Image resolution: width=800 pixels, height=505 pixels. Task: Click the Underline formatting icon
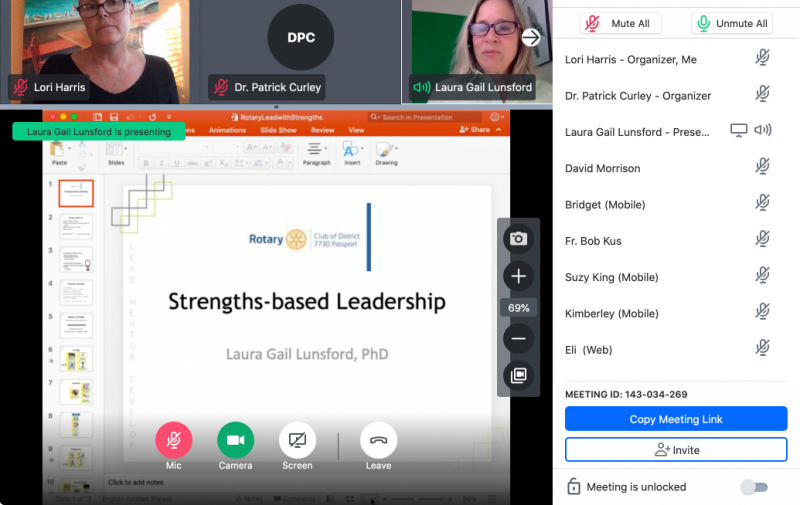tap(177, 163)
